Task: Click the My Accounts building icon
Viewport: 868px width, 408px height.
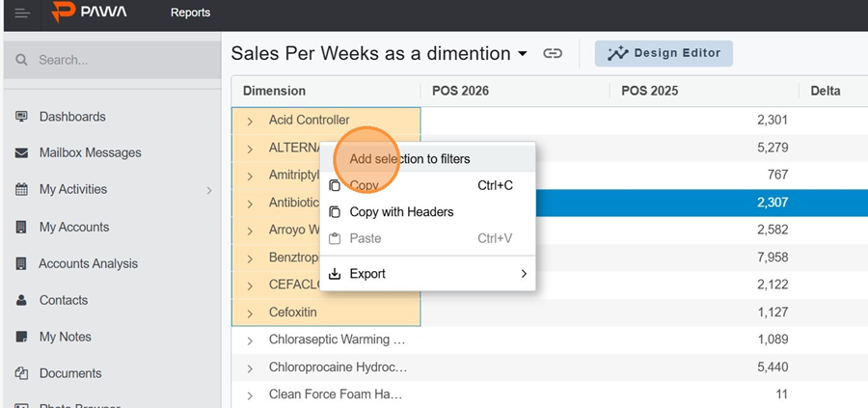Action: coord(21,227)
